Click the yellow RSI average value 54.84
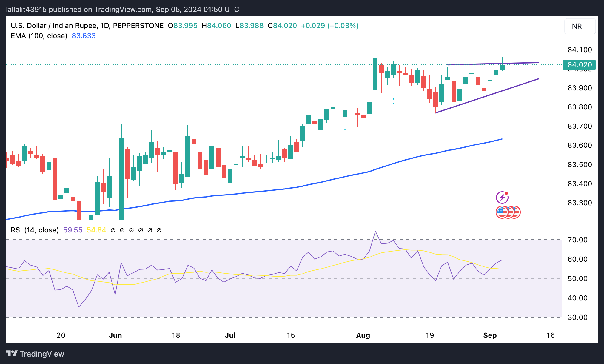 pos(96,230)
